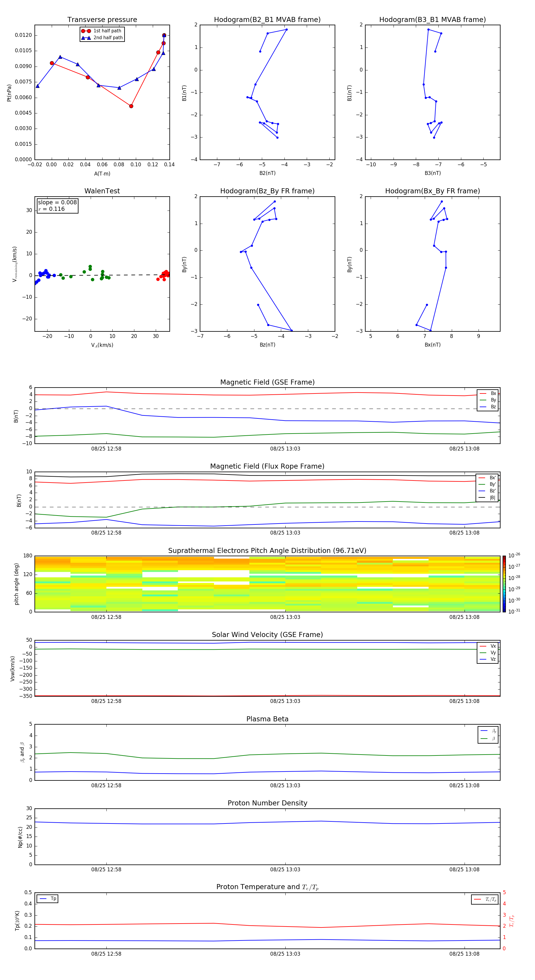Click the 'Proton Number Density' title
This screenshot has height=980, width=535.
267,803
